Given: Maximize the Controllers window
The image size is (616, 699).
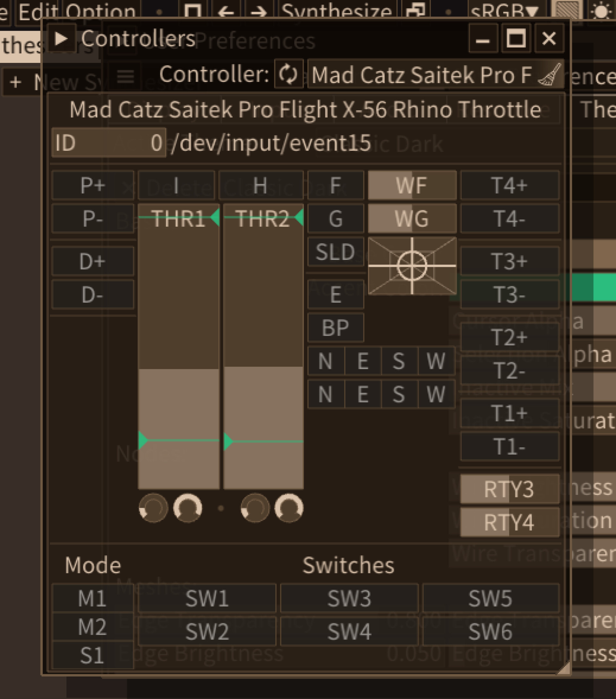Looking at the screenshot, I should (x=516, y=38).
